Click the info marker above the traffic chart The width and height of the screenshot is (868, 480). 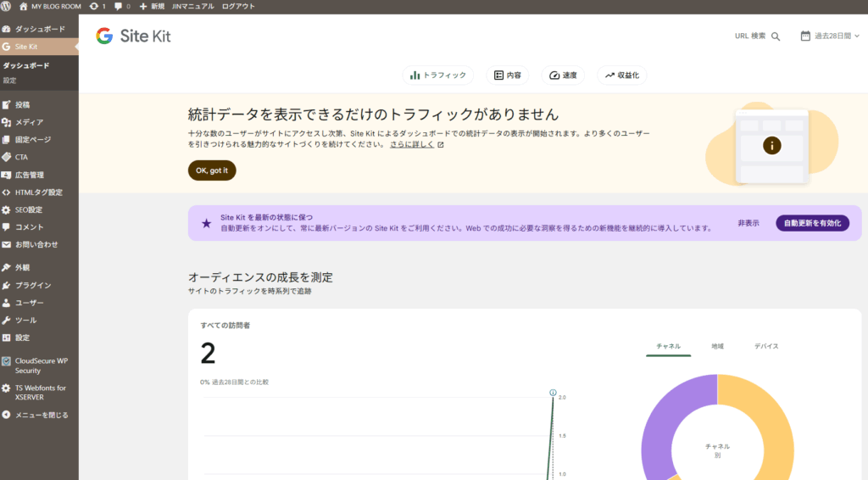(553, 393)
